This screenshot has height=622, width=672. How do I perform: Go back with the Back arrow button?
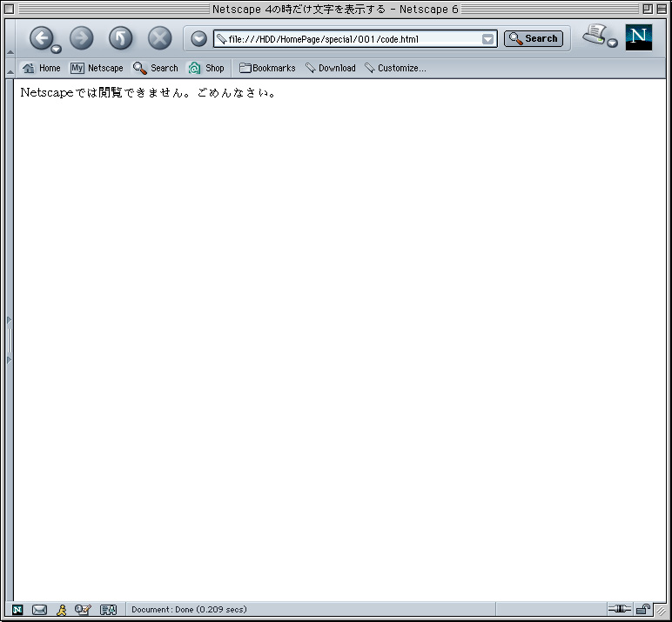click(x=41, y=38)
